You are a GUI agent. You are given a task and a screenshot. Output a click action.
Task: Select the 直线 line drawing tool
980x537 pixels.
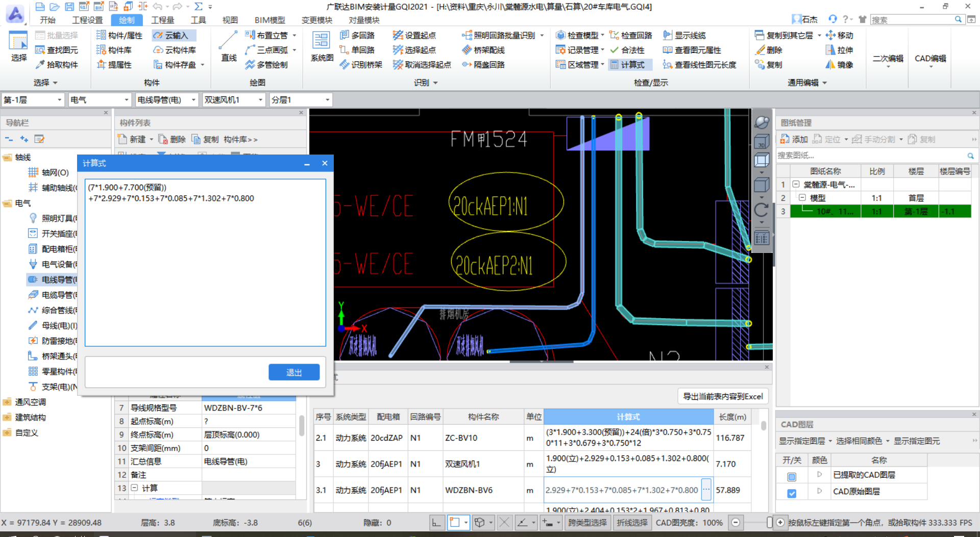[229, 46]
